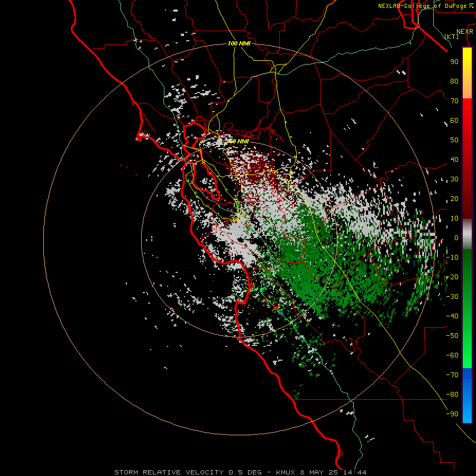
Task: Click the -80 value on the velocity scale
Action: 452,395
